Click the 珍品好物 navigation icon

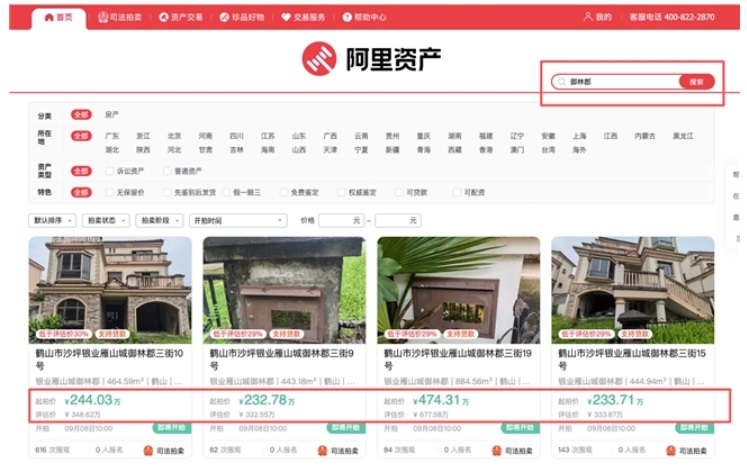point(224,17)
